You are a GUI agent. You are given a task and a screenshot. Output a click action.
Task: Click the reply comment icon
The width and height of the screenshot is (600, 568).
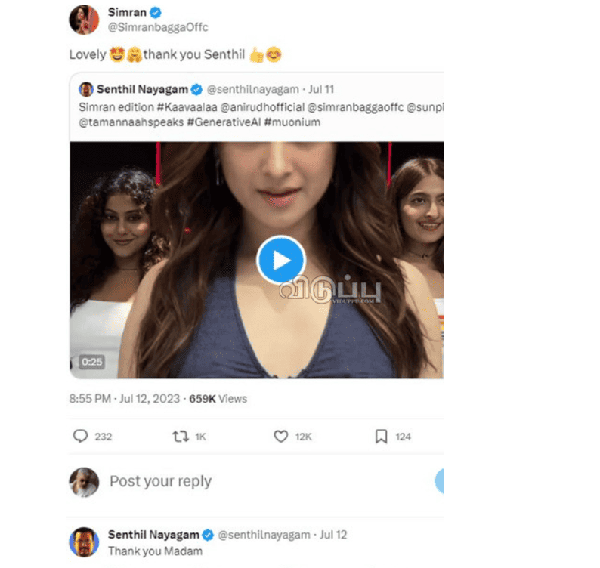81,436
